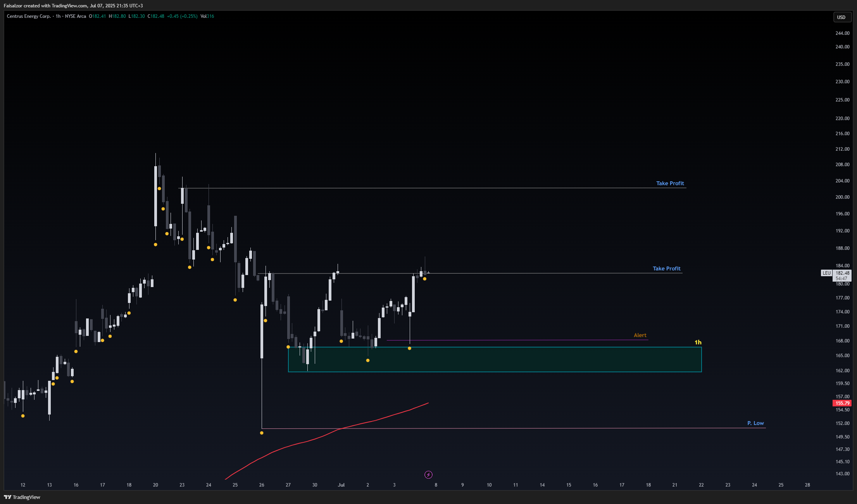Click the 200.00 price axis label
The height and width of the screenshot is (504, 857).
pyautogui.click(x=842, y=197)
